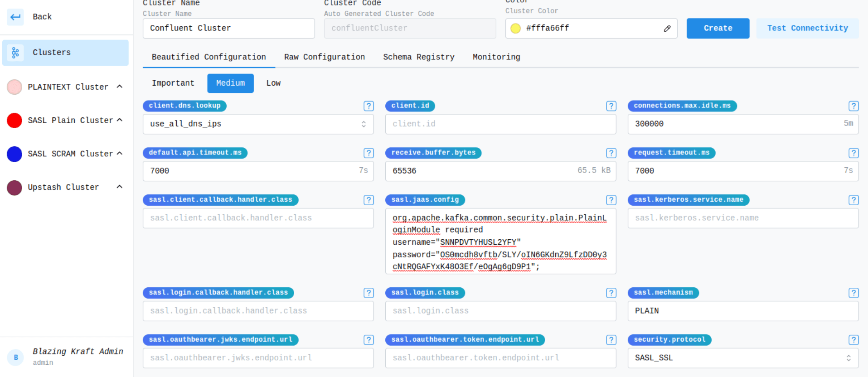868x377 pixels.
Task: Click the Clusters sidebar icon
Action: [15, 53]
